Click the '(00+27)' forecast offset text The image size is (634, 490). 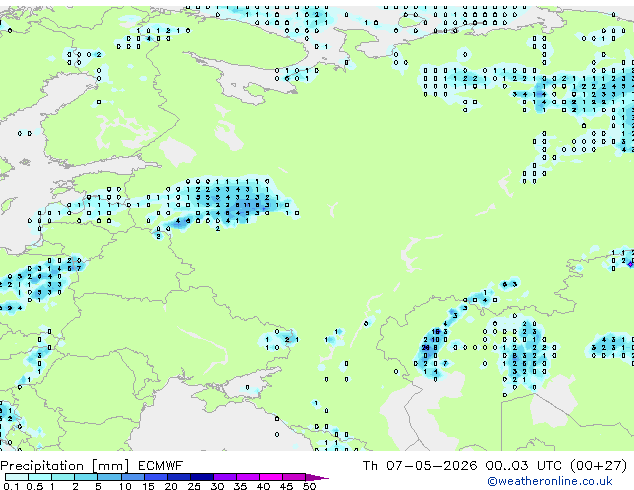click(x=598, y=466)
